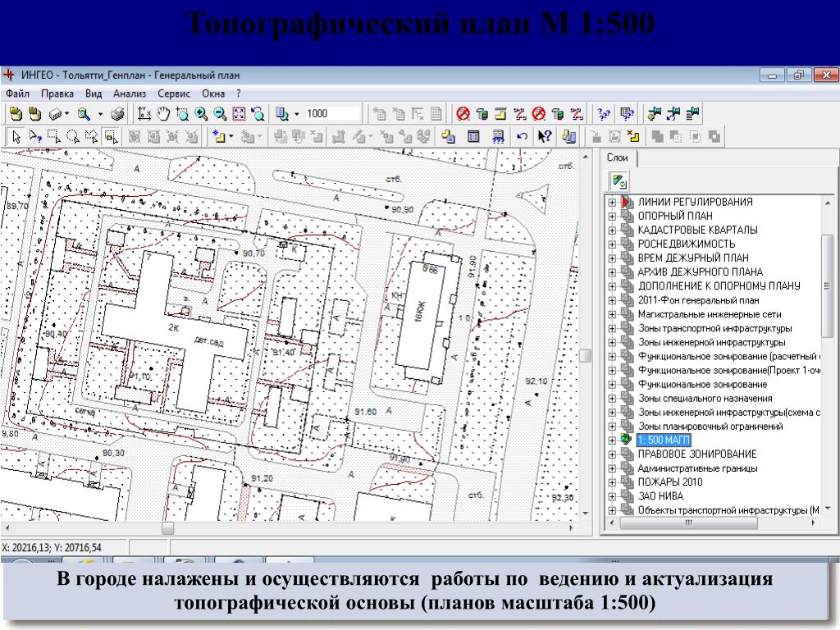Open dropdown beside create object icon

click(x=231, y=137)
